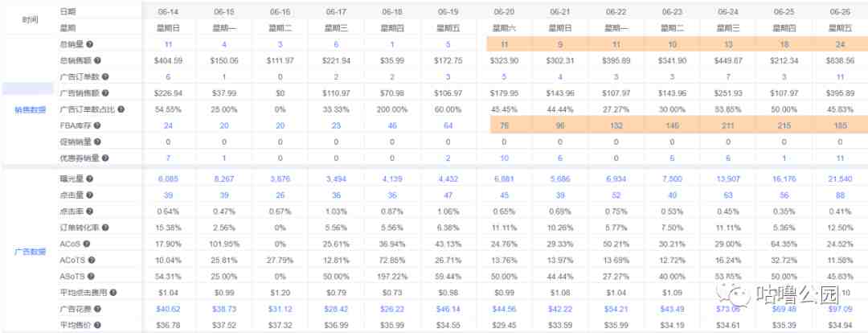Click the 06-24 FBA库存 value 211
The height and width of the screenshot is (333, 868).
[727, 125]
